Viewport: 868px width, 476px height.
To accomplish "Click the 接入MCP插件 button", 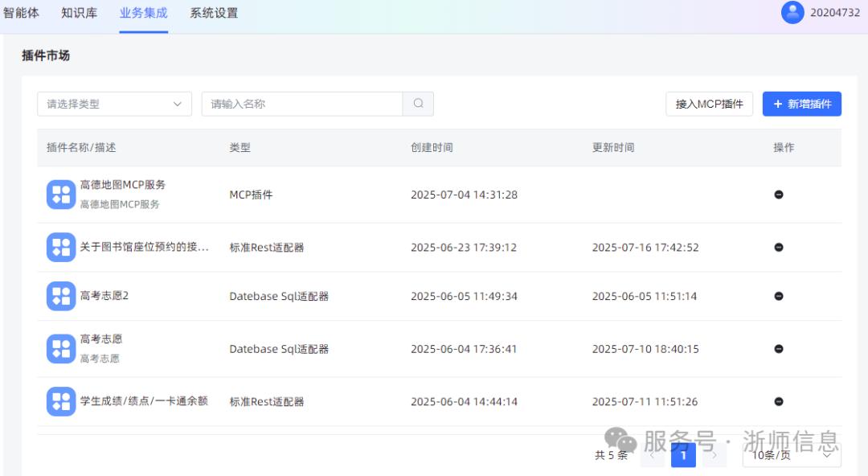I will point(709,104).
